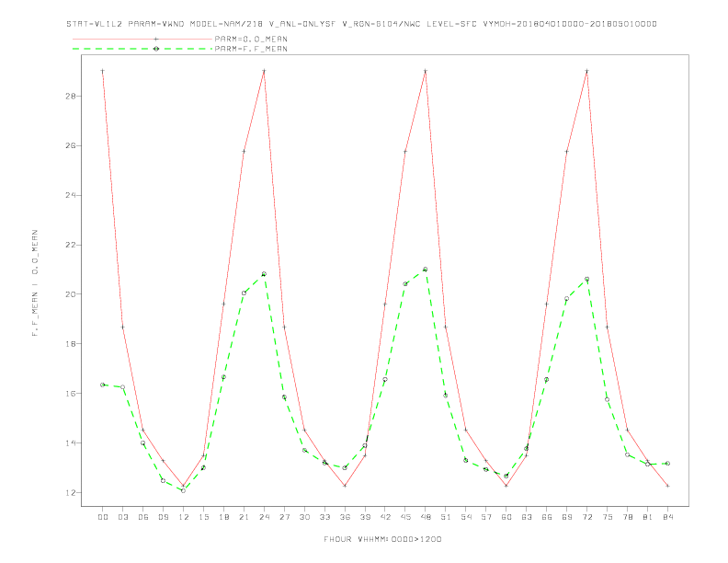Screen dimensions: 728x563
Task: Click x-axis tick label 54
Action: click(466, 517)
